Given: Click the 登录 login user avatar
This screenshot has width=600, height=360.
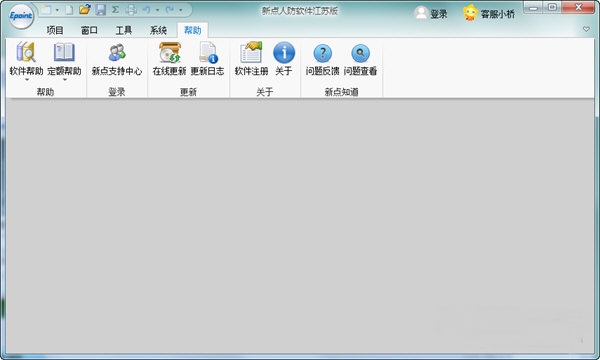Looking at the screenshot, I should (x=431, y=14).
